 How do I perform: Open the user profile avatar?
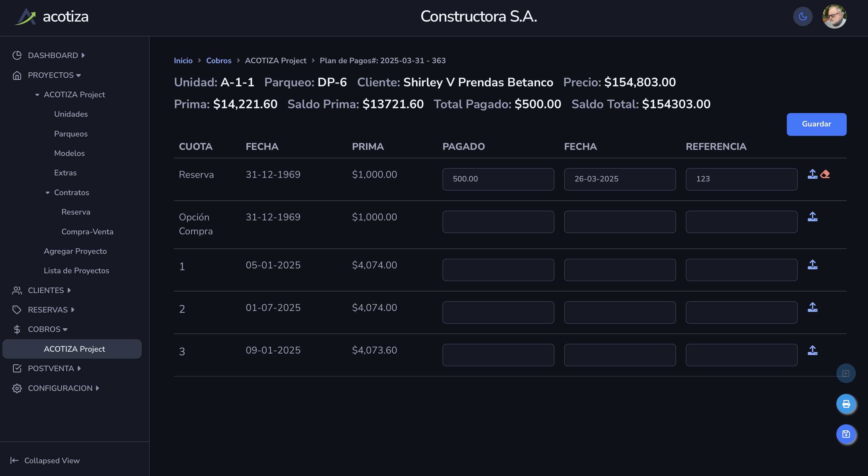pos(834,16)
